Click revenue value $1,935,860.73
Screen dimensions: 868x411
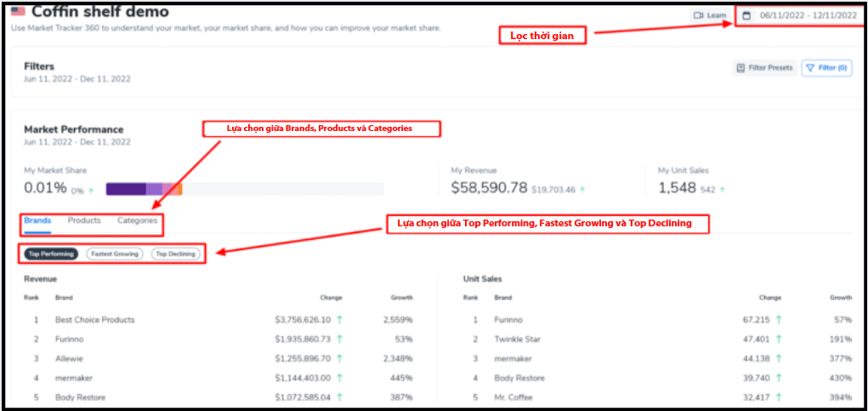[303, 339]
